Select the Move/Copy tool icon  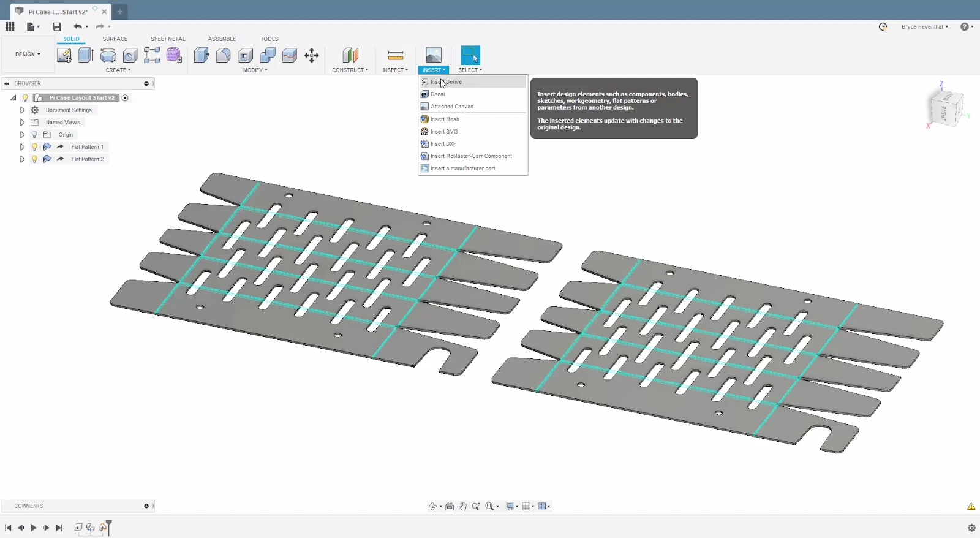click(312, 55)
